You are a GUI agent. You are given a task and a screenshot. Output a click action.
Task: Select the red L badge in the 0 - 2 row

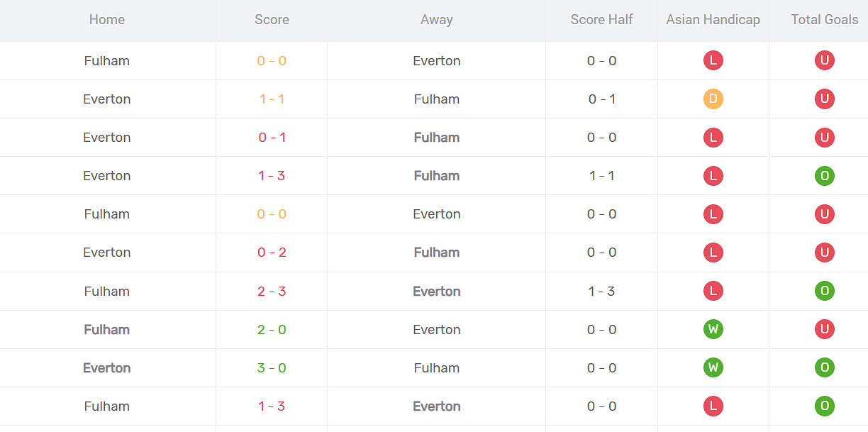point(713,253)
